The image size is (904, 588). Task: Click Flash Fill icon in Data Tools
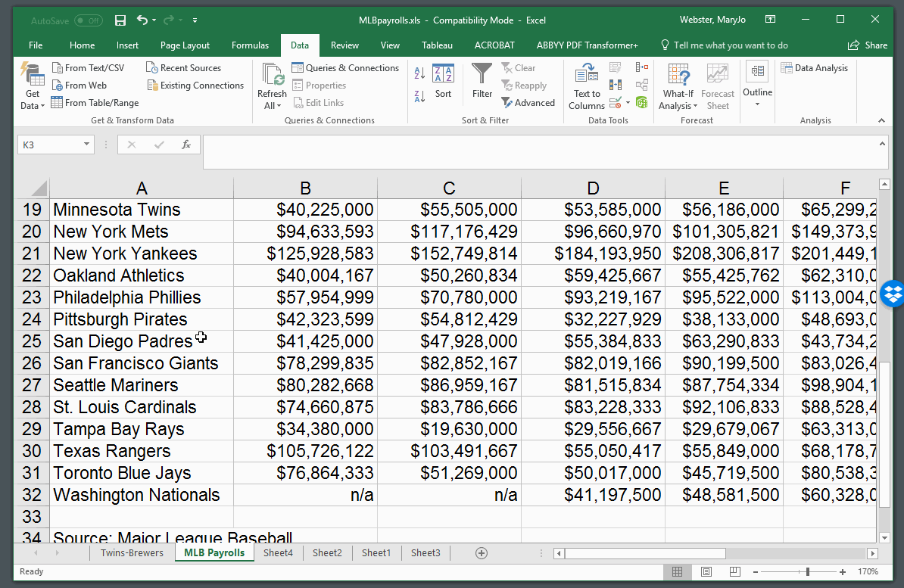(x=616, y=68)
